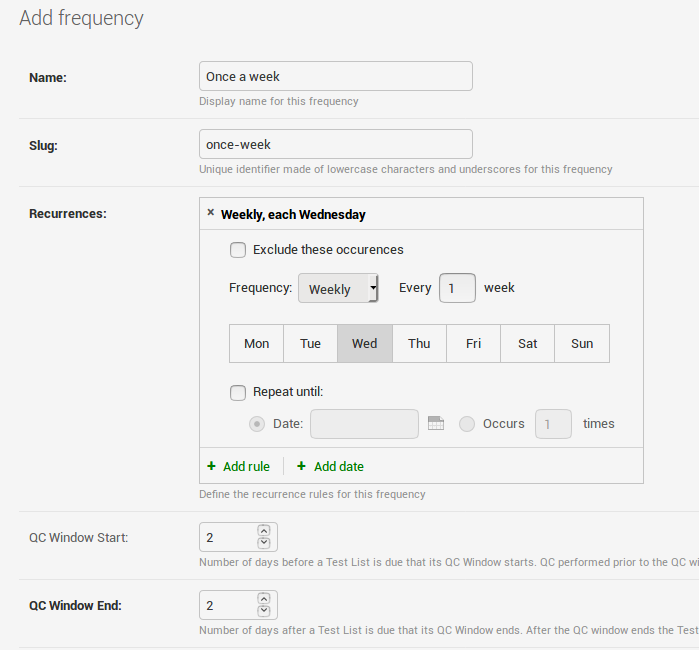Focus the Slug input field
The image size is (699, 650).
[336, 144]
